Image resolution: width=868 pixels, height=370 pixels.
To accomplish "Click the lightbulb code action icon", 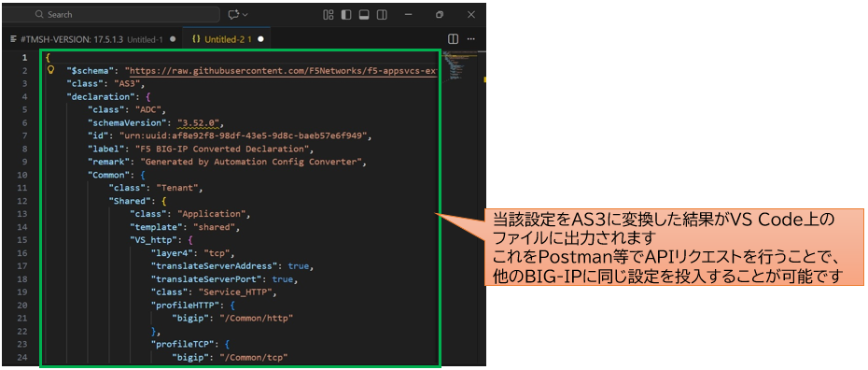I will [51, 70].
